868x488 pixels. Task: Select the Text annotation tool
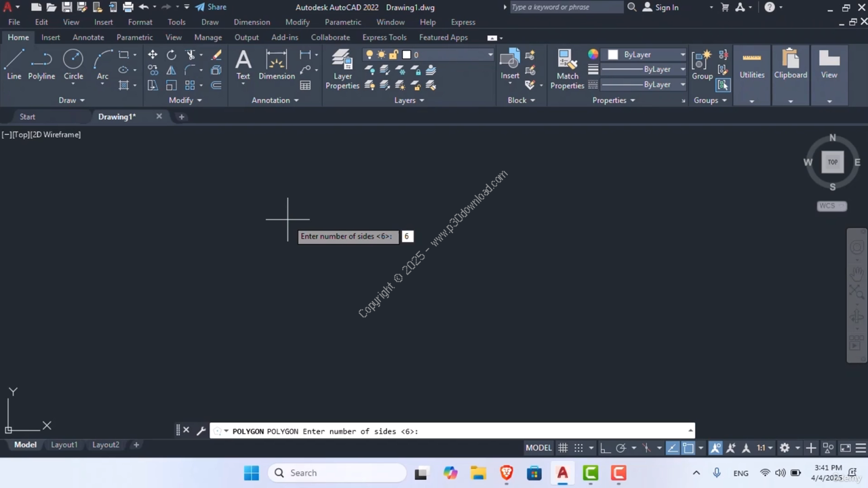coord(243,65)
